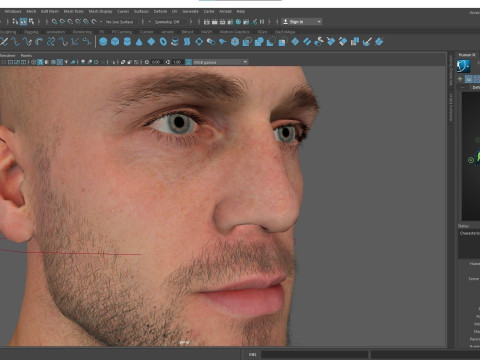Screen dimensions: 480x360
Task: Click the plus icon in HumanIK panel
Action: (x=460, y=79)
